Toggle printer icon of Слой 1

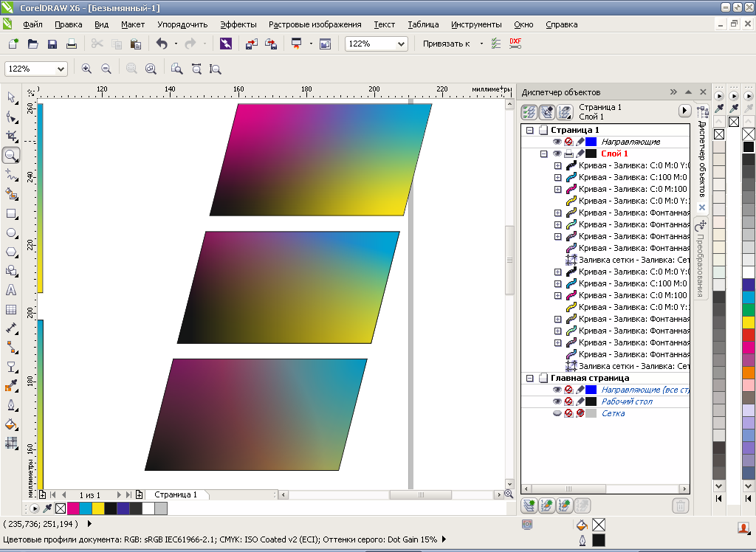point(568,153)
